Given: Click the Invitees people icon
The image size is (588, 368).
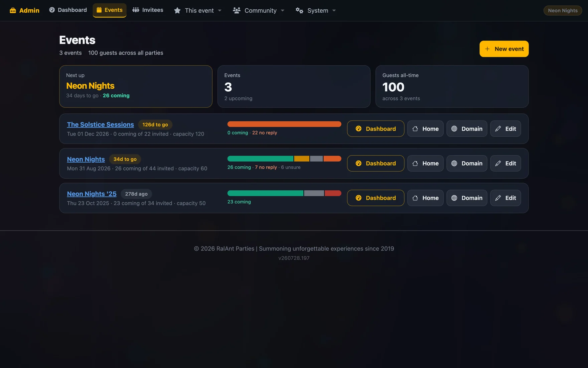Looking at the screenshot, I should click(x=136, y=10).
